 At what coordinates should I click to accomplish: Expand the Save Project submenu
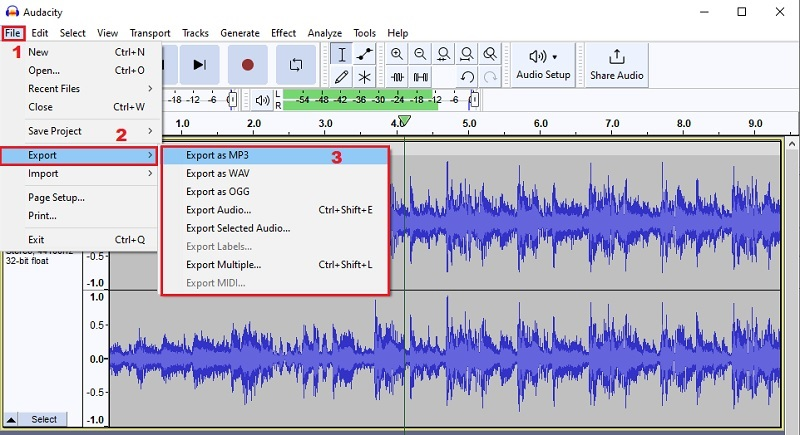[81, 131]
